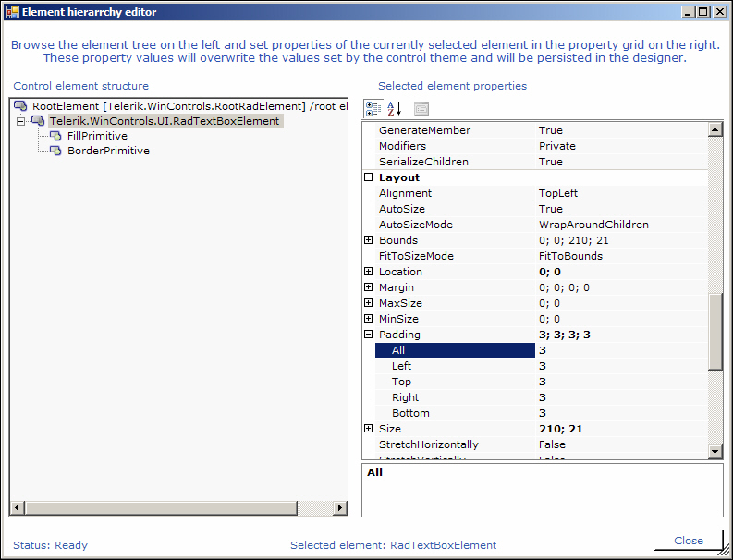The image size is (733, 560).
Task: Expand the Location property
Action: (x=369, y=271)
